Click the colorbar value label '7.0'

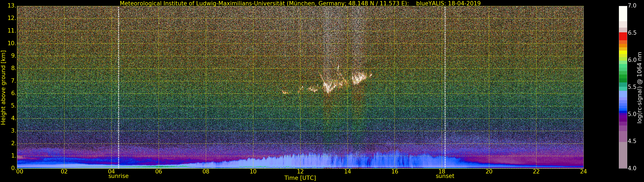pyautogui.click(x=632, y=6)
